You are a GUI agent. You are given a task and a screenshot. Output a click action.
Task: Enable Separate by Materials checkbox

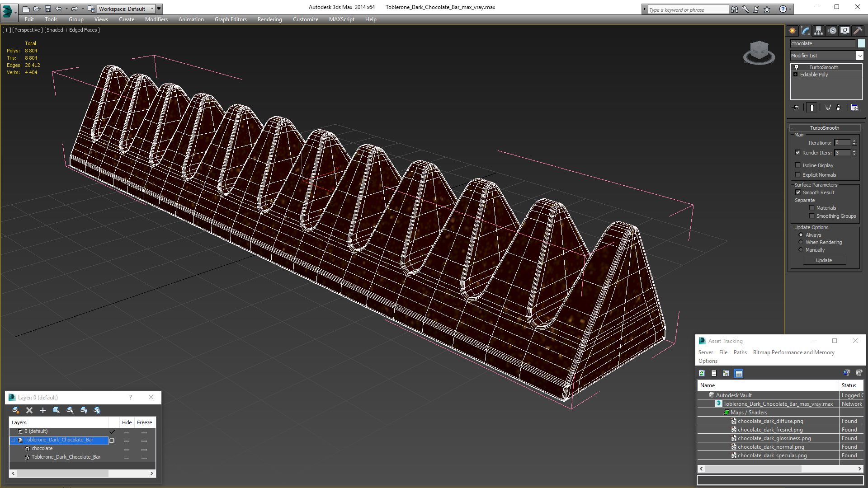click(x=811, y=208)
